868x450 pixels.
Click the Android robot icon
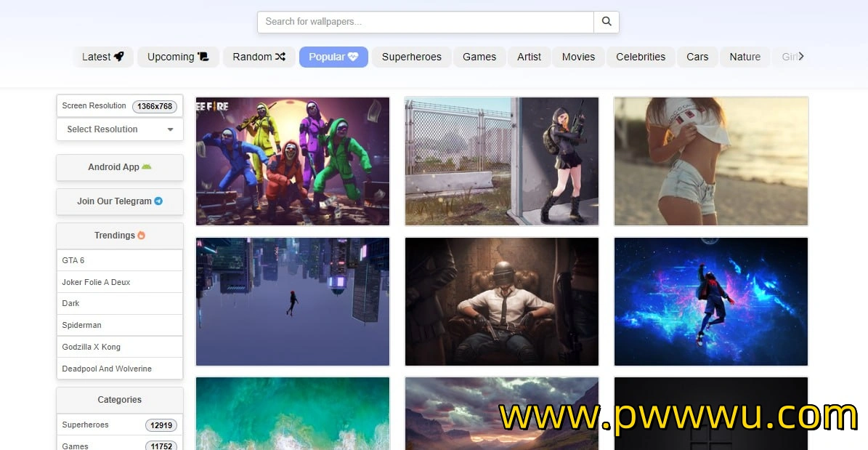coord(146,166)
